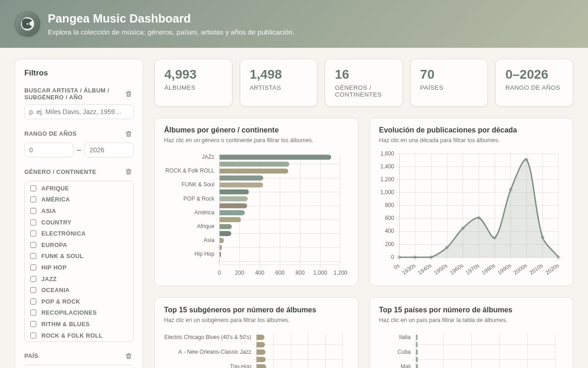The height and width of the screenshot is (368, 588).
Task: Toggle the RITHM & BLUES checkbox
Action: 33,324
